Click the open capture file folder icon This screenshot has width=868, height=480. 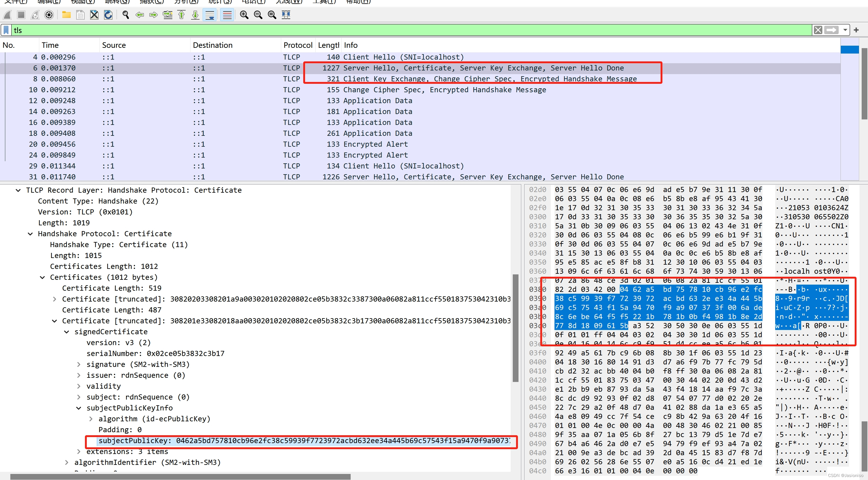[67, 15]
